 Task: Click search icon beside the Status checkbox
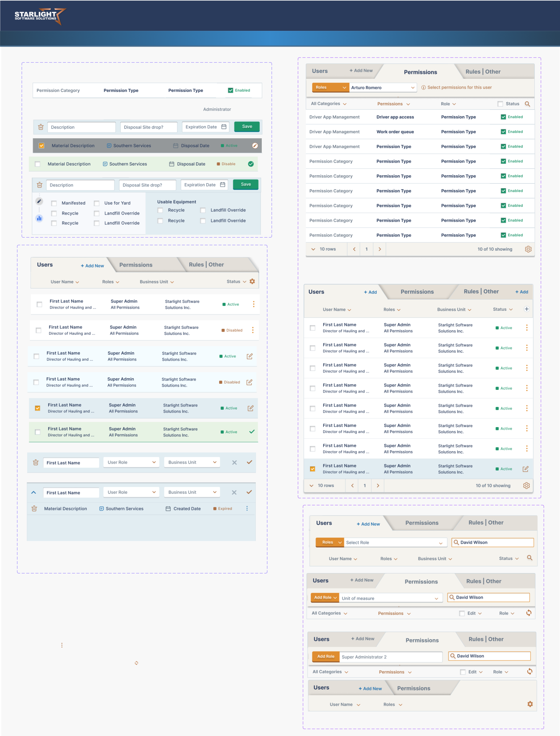[x=527, y=104]
